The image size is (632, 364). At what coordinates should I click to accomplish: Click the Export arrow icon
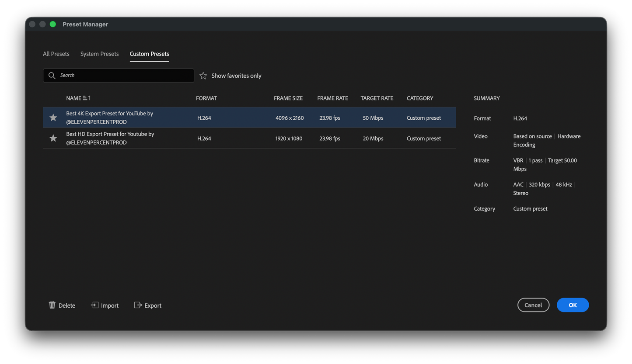[138, 305]
